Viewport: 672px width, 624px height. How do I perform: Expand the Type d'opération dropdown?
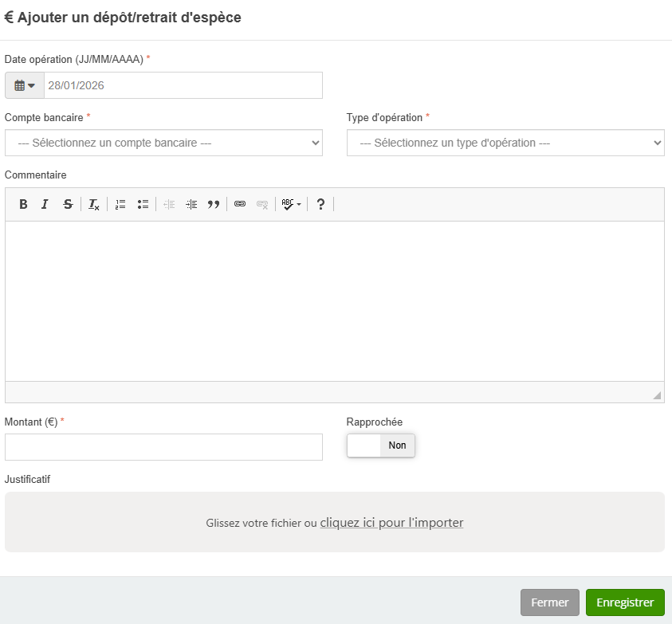pos(505,143)
